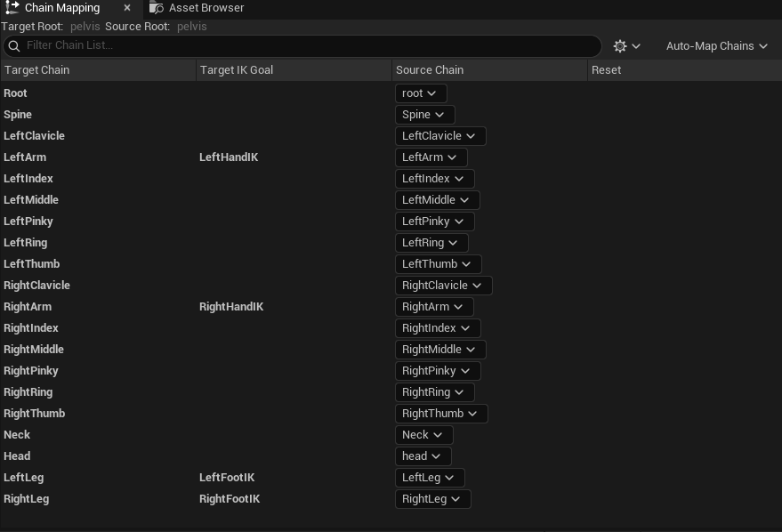Select the Chain Mapping tab
Viewport: 782px width, 532px height.
point(62,8)
